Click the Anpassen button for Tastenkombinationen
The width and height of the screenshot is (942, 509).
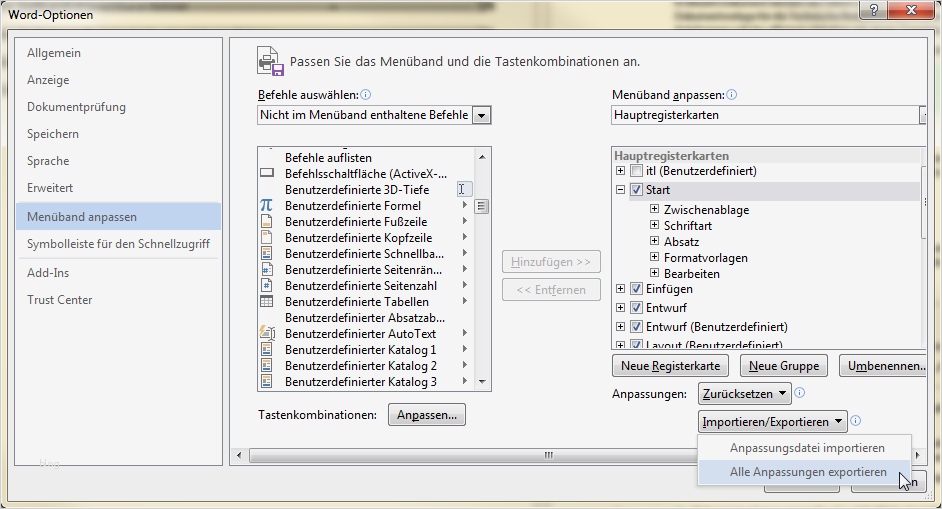pyautogui.click(x=427, y=415)
